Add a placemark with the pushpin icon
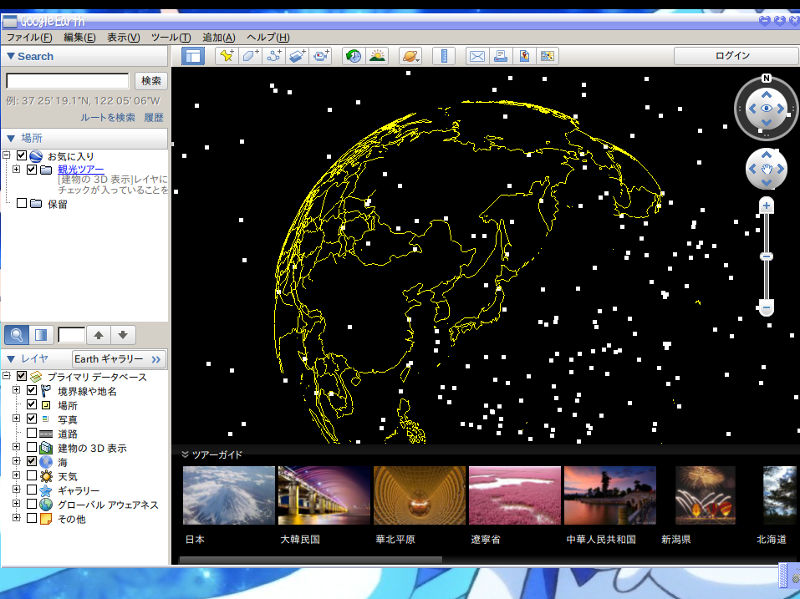 point(227,56)
